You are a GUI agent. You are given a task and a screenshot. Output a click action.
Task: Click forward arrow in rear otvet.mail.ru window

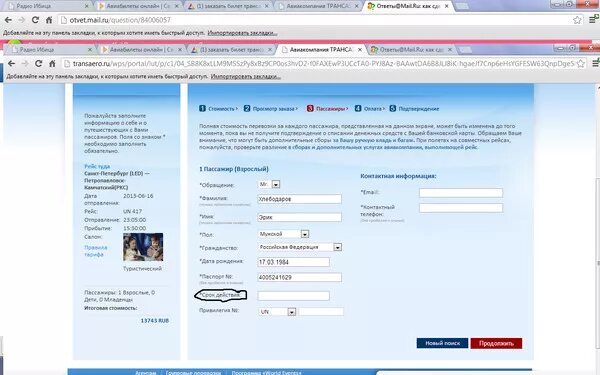22,20
